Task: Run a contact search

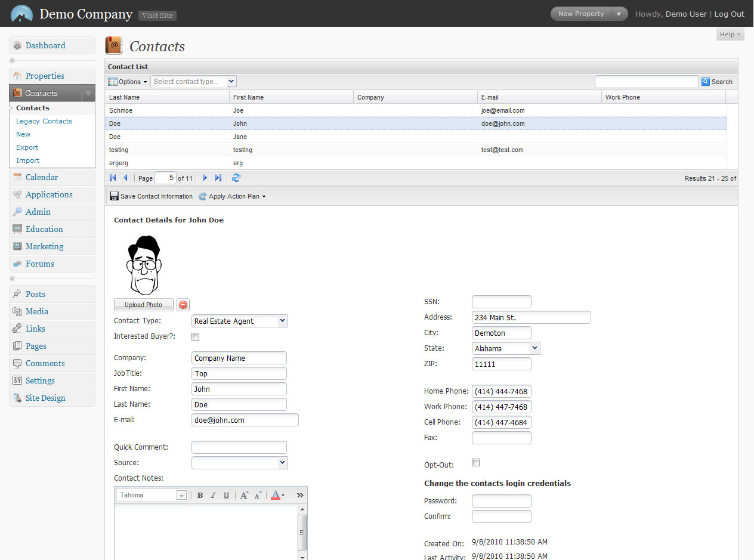Action: [717, 81]
